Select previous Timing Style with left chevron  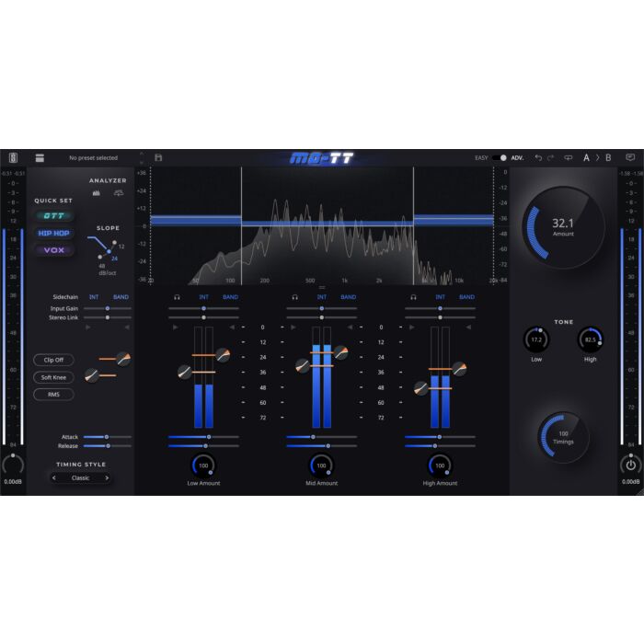(53, 477)
